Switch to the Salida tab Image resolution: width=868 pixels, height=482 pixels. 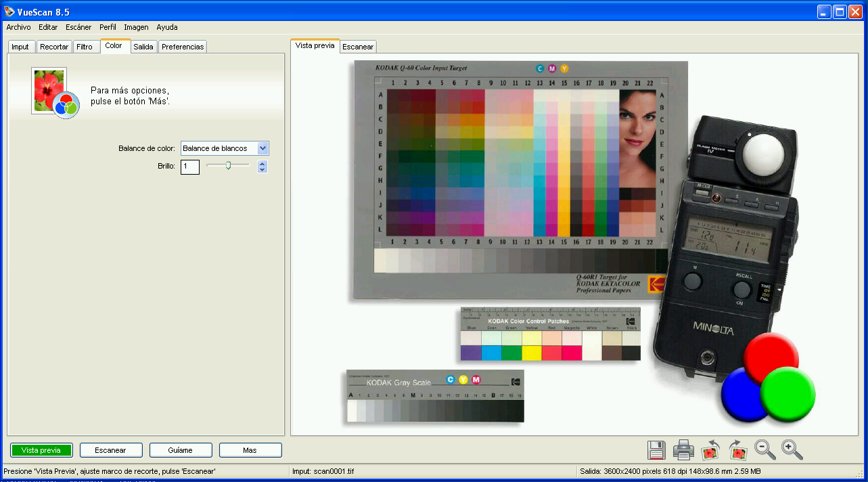tap(143, 47)
